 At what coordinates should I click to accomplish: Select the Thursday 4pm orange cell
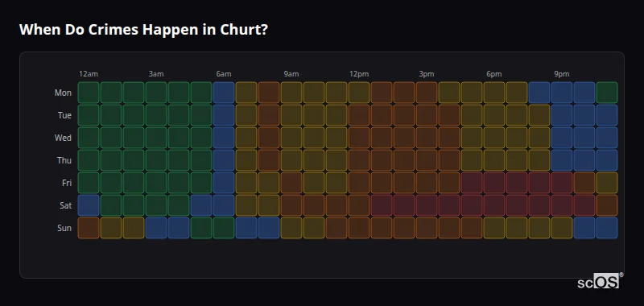pos(449,160)
